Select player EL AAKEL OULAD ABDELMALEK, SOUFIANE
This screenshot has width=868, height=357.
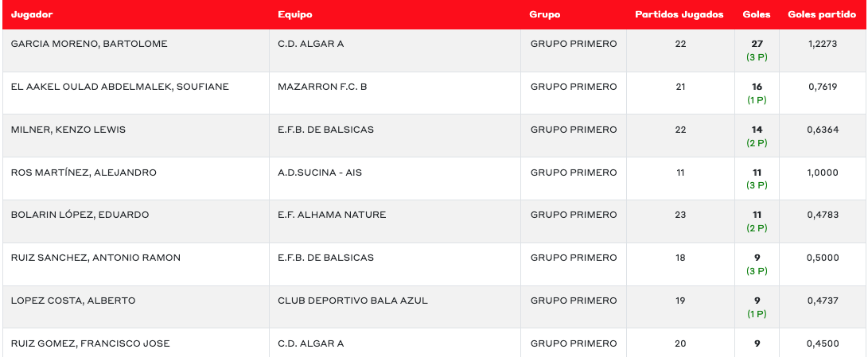pos(119,87)
